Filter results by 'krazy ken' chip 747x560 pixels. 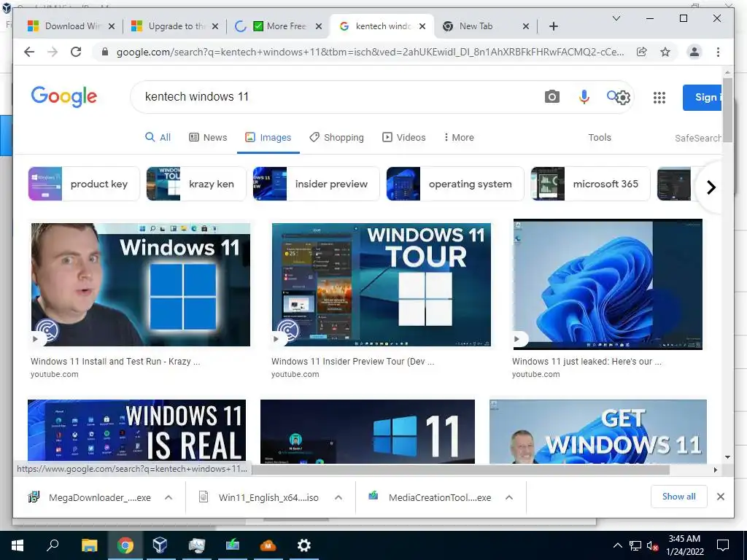tap(196, 184)
